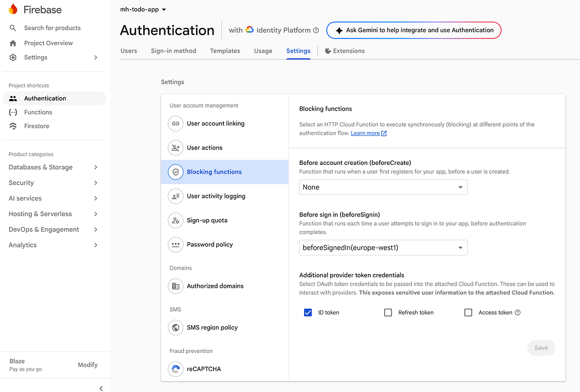Open the beforeCreate function dropdown showing None
Image resolution: width=580 pixels, height=392 pixels.
(383, 187)
